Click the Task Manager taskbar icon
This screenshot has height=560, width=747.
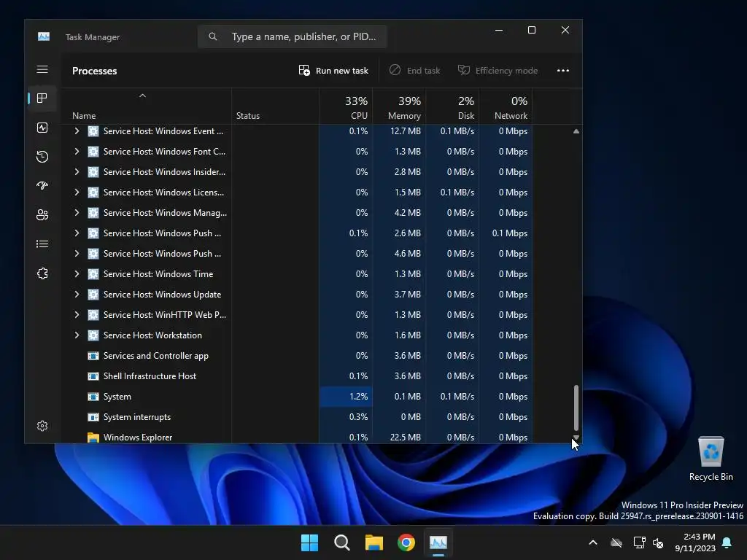(x=438, y=542)
